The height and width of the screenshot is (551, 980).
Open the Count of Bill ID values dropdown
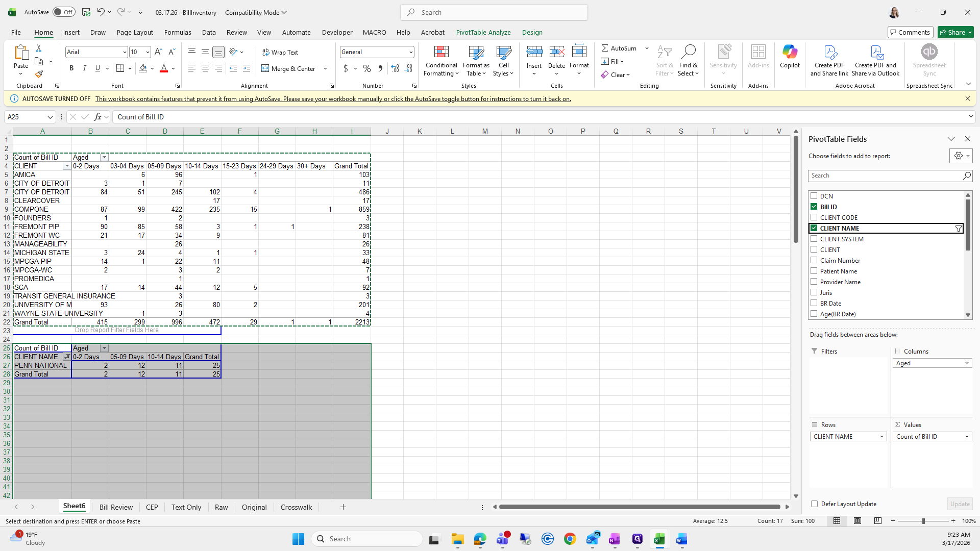(966, 437)
